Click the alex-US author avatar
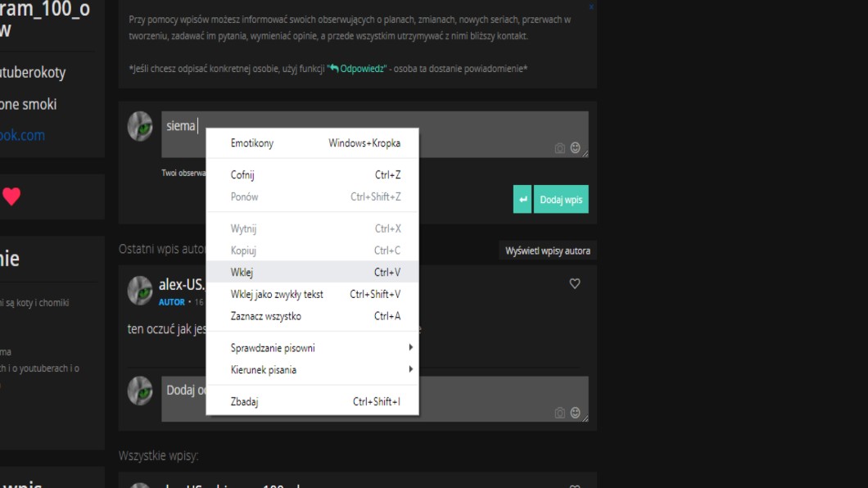Image resolution: width=868 pixels, height=488 pixels. (140, 290)
